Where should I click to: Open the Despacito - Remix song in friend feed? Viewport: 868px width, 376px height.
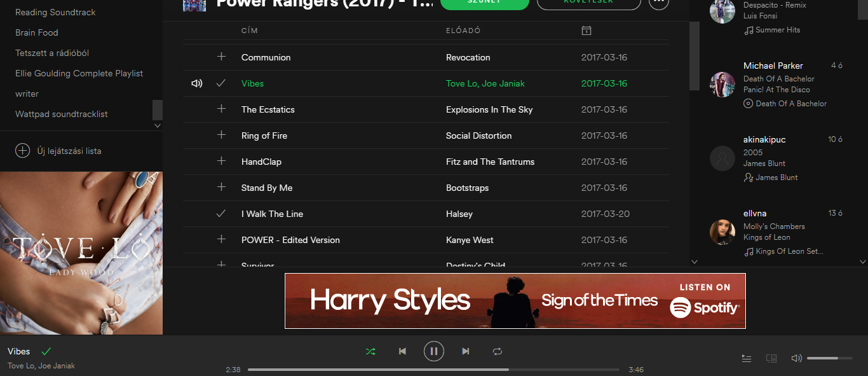coord(775,5)
